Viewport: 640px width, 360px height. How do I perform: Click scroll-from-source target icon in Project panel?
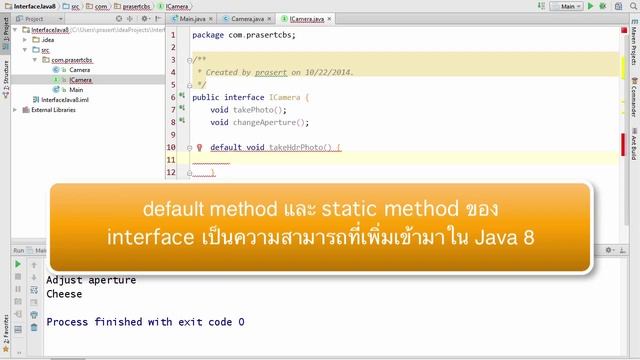click(119, 18)
